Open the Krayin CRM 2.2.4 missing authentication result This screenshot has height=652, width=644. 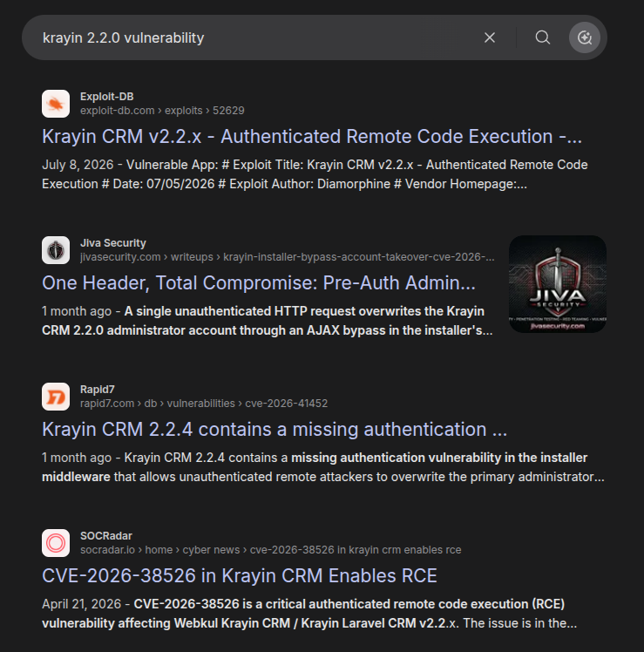(275, 429)
